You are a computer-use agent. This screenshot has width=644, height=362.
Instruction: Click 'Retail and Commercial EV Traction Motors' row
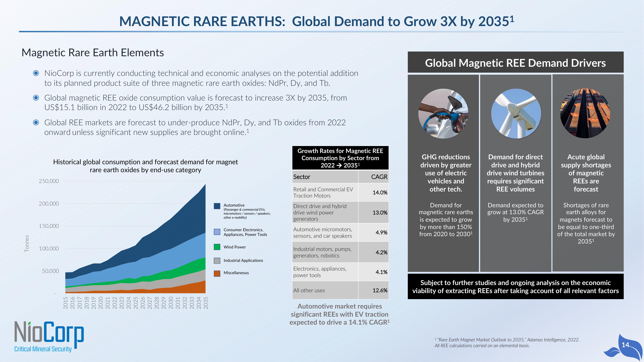click(x=340, y=192)
